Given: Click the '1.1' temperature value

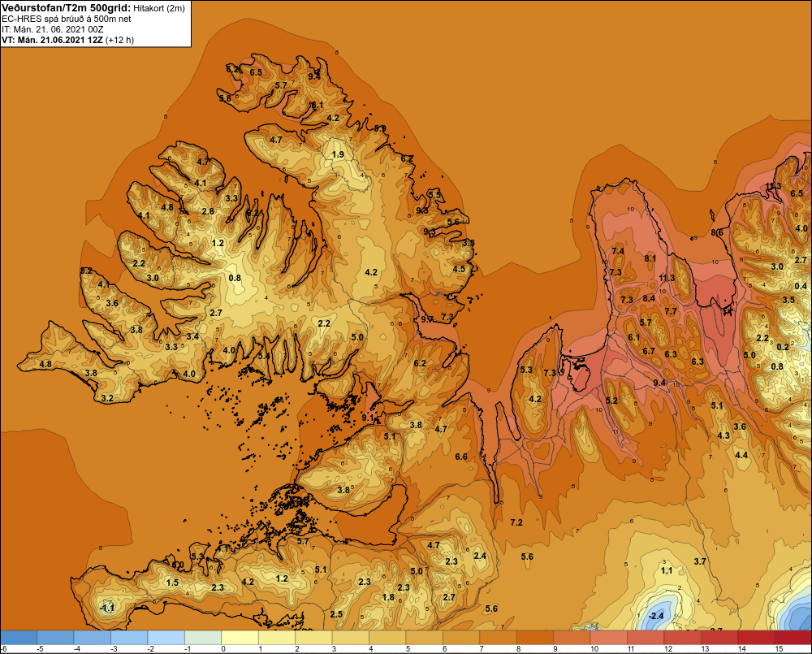Looking at the screenshot, I should [667, 570].
